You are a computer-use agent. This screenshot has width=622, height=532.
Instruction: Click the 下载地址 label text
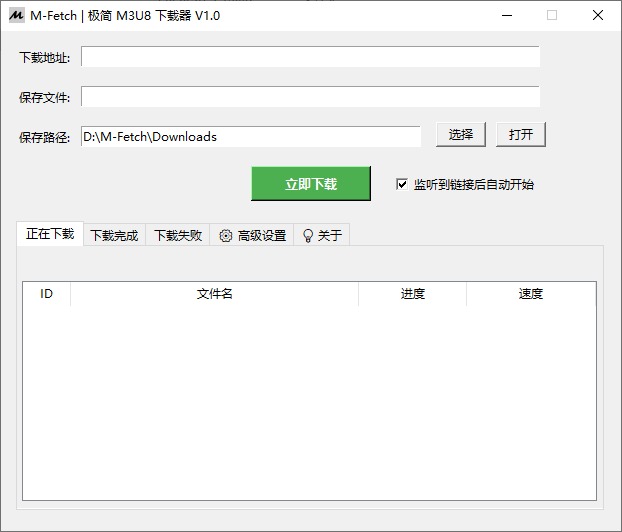click(x=44, y=58)
